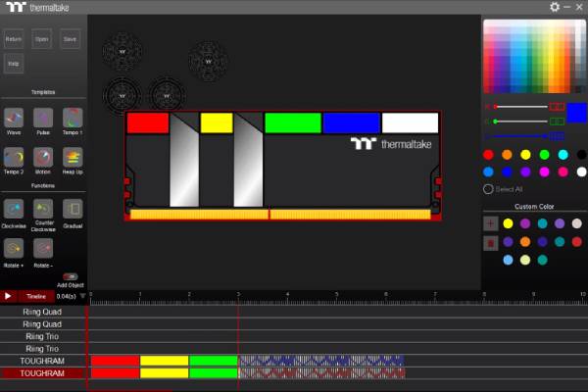Click the Help button
The height and width of the screenshot is (392, 588).
(x=14, y=64)
